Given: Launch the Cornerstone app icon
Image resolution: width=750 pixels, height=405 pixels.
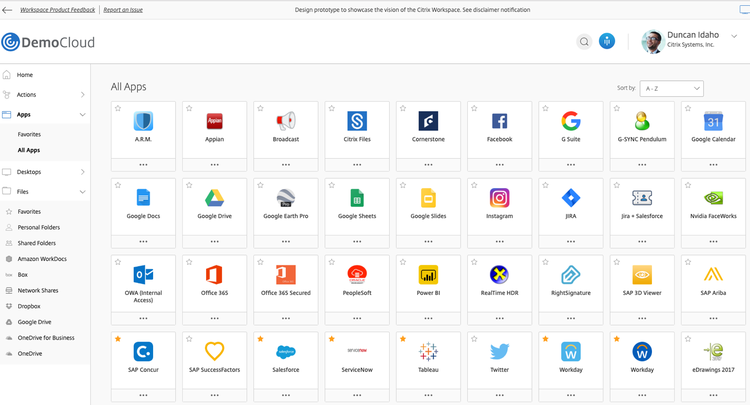Looking at the screenshot, I should tap(428, 121).
